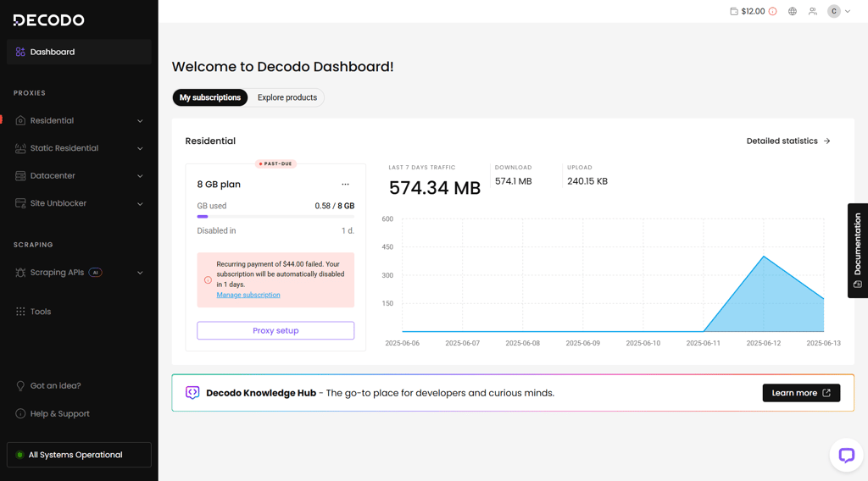Open Detailed statistics link
Image resolution: width=868 pixels, height=481 pixels.
(x=787, y=141)
